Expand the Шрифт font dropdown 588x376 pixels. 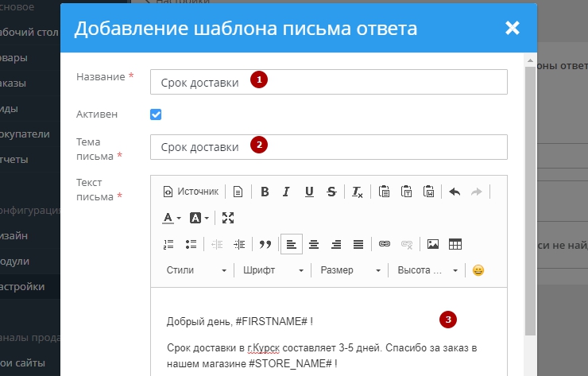coord(273,270)
